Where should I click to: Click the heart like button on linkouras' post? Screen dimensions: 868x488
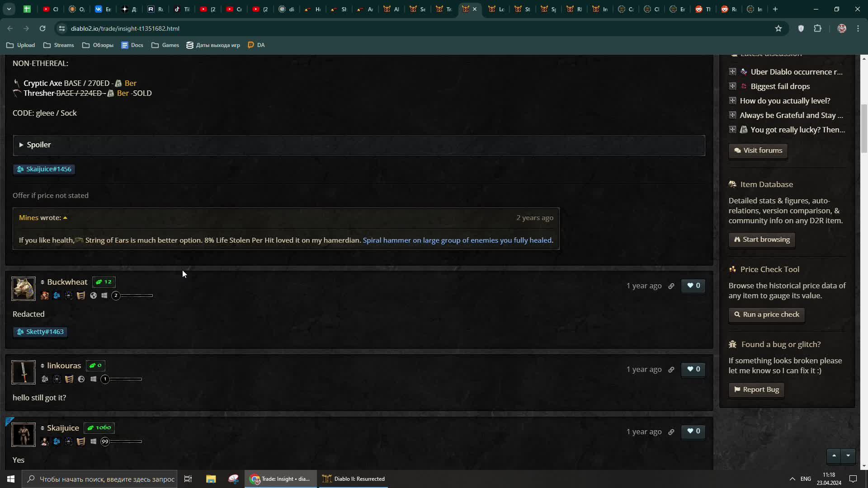coord(693,369)
